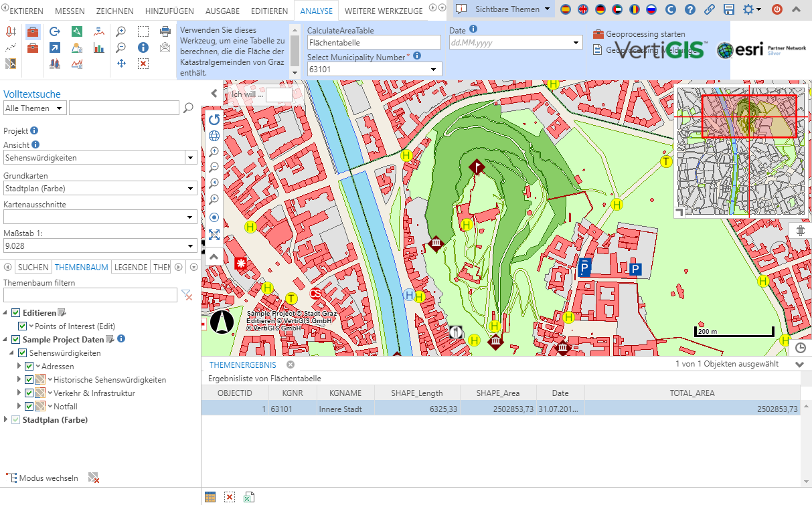Click the dashed rectangle with red X

coord(143,64)
